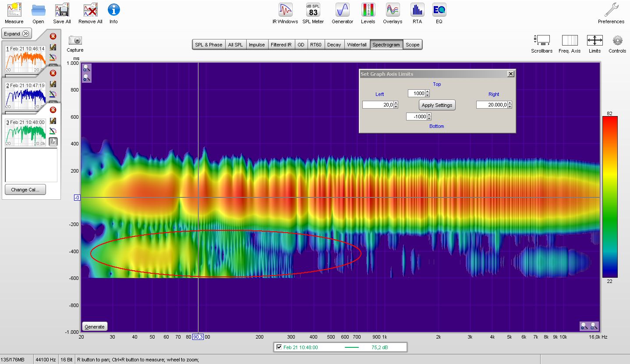Start a new measurement with Measure
The width and height of the screenshot is (630, 364).
pos(14,13)
